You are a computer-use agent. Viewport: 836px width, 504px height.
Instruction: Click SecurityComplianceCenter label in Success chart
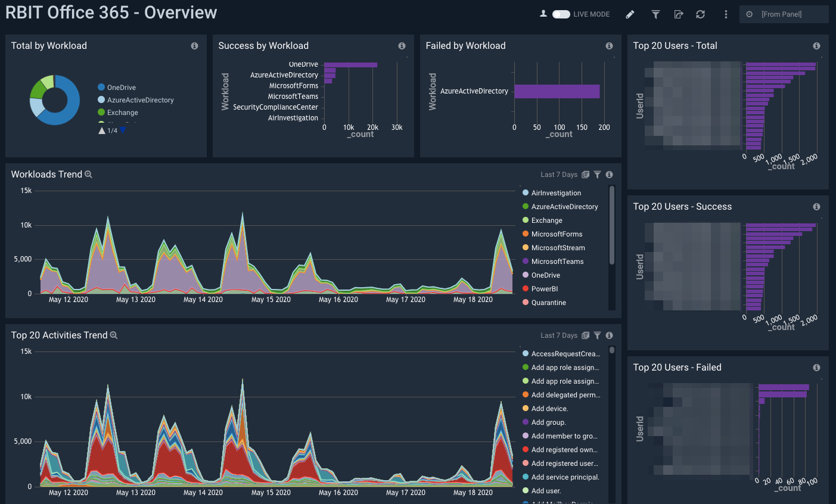pyautogui.click(x=275, y=107)
